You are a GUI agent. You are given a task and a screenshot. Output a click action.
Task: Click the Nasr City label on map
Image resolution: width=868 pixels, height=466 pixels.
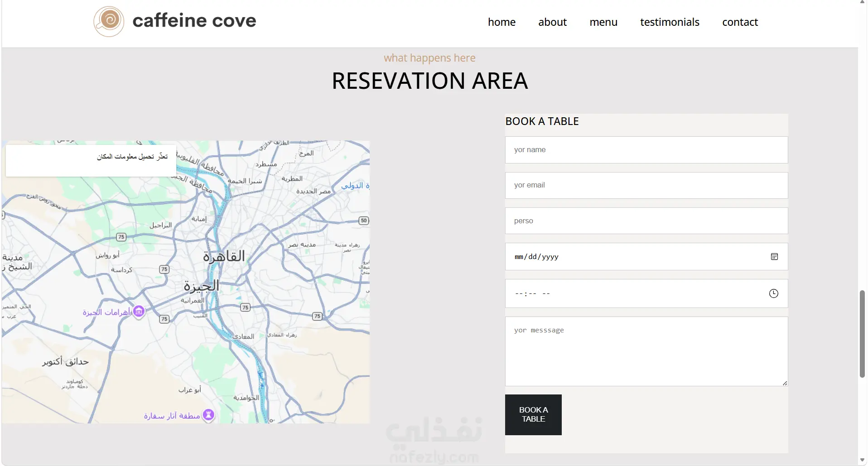click(302, 245)
